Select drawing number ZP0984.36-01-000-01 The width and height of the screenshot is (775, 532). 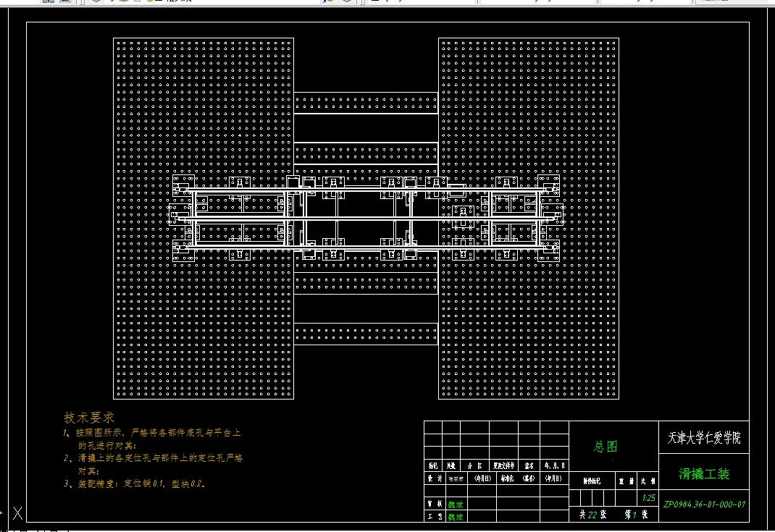click(x=704, y=504)
